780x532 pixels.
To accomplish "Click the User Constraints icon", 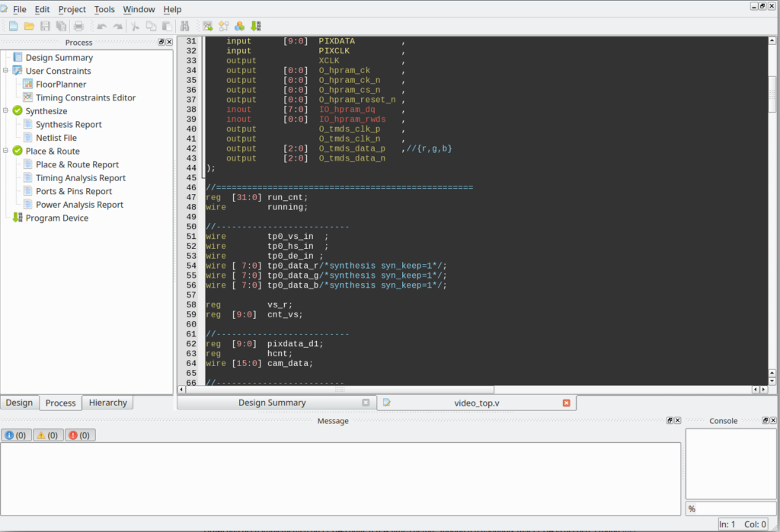I will coord(18,71).
